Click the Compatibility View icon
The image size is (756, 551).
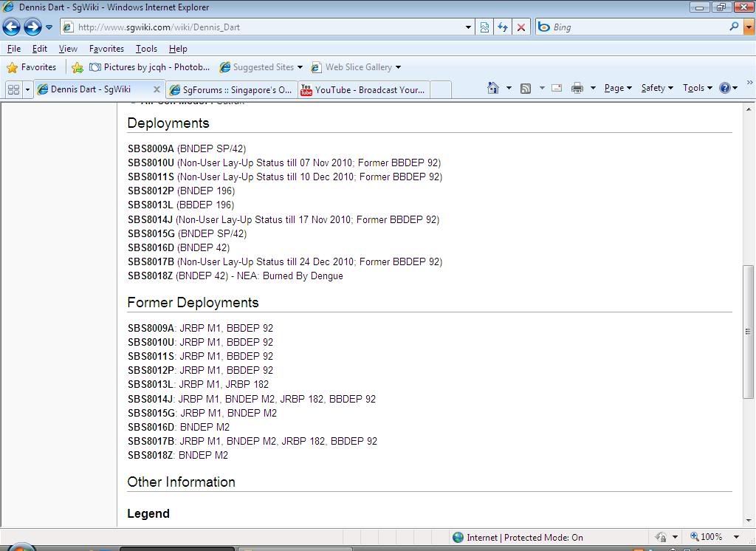484,27
